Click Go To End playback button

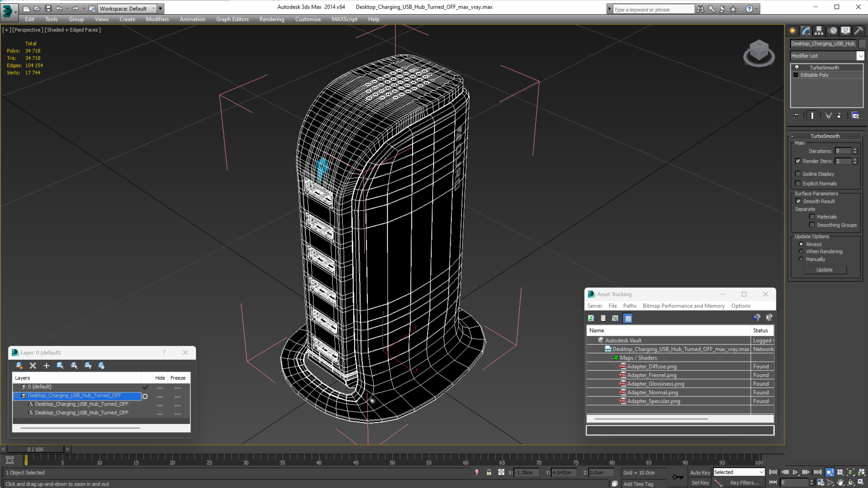(817, 472)
